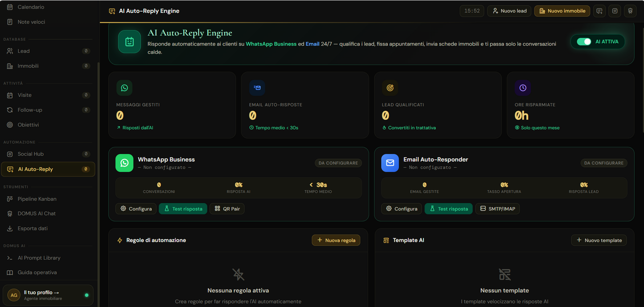The width and height of the screenshot is (644, 307).
Task: Go to Lead in the sidebar
Action: tap(48, 51)
